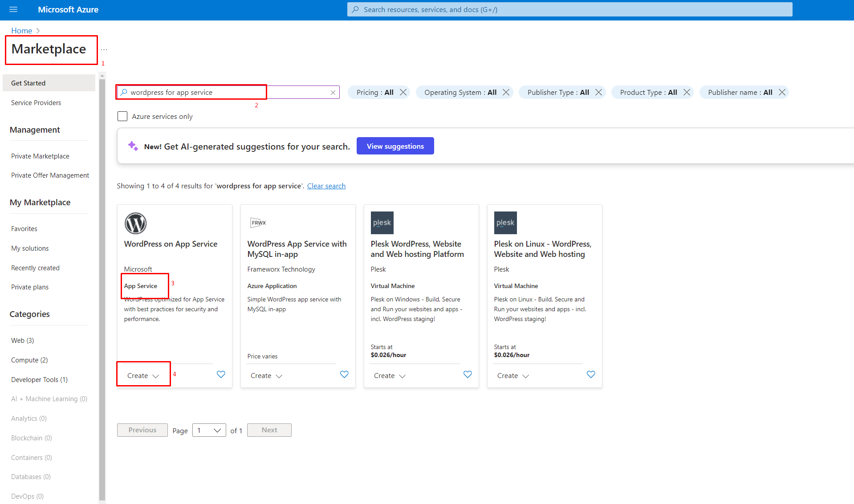Favorite the Frameworx WordPress offer heart icon
854x504 pixels.
pos(344,374)
